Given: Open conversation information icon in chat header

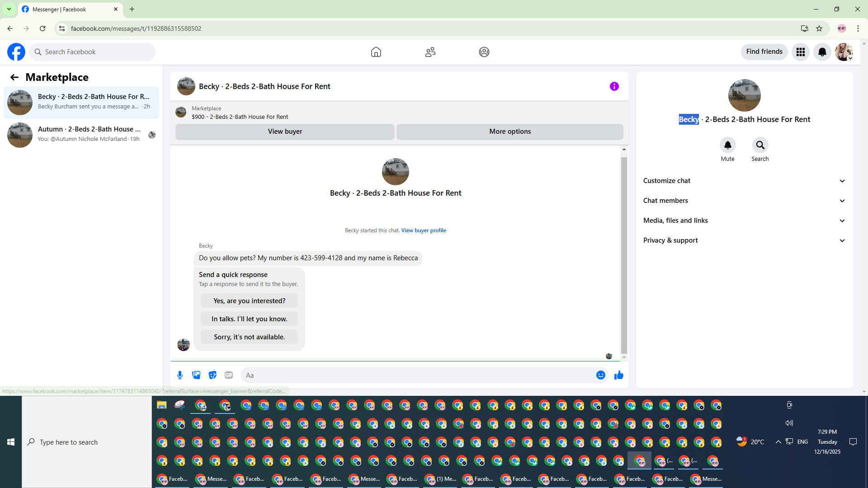Looking at the screenshot, I should (x=614, y=86).
